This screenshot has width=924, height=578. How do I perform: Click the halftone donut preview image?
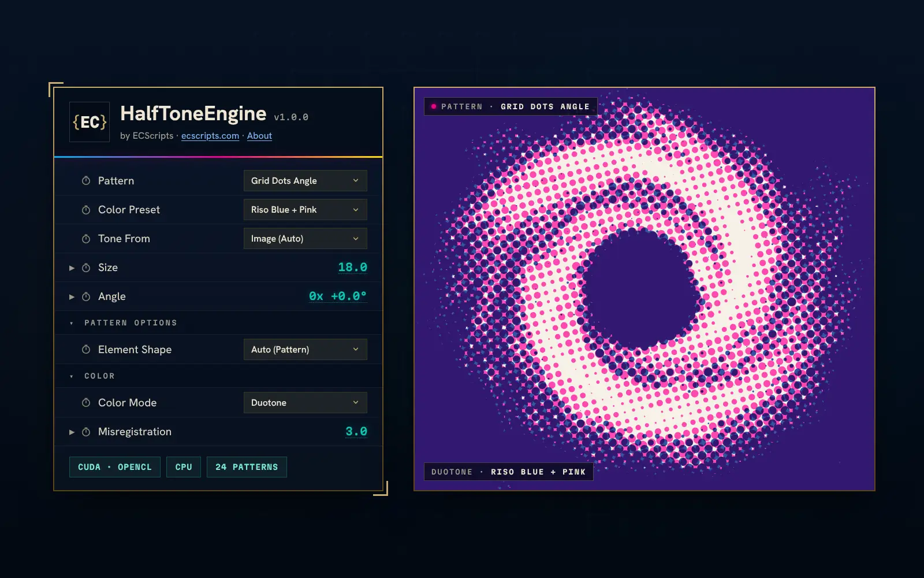[644, 289]
